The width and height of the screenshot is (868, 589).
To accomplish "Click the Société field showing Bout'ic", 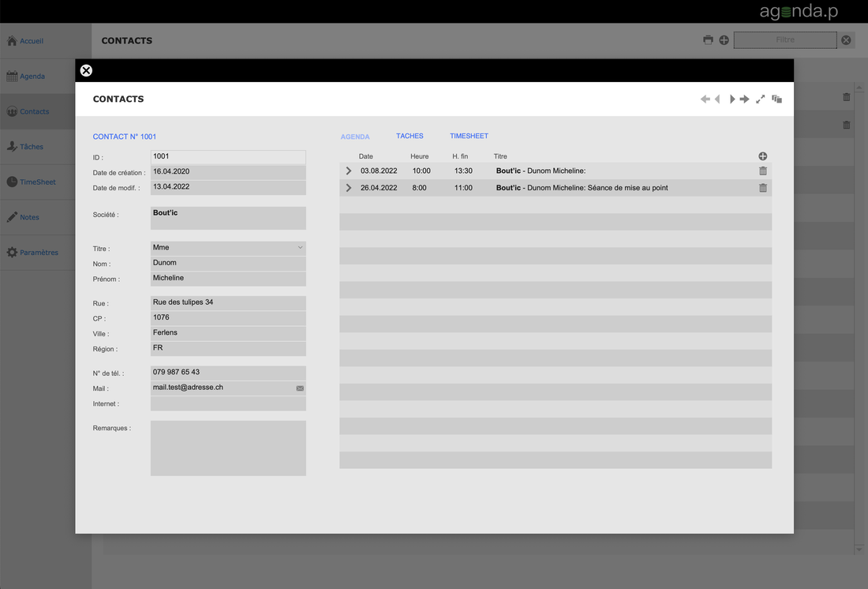I will [228, 218].
